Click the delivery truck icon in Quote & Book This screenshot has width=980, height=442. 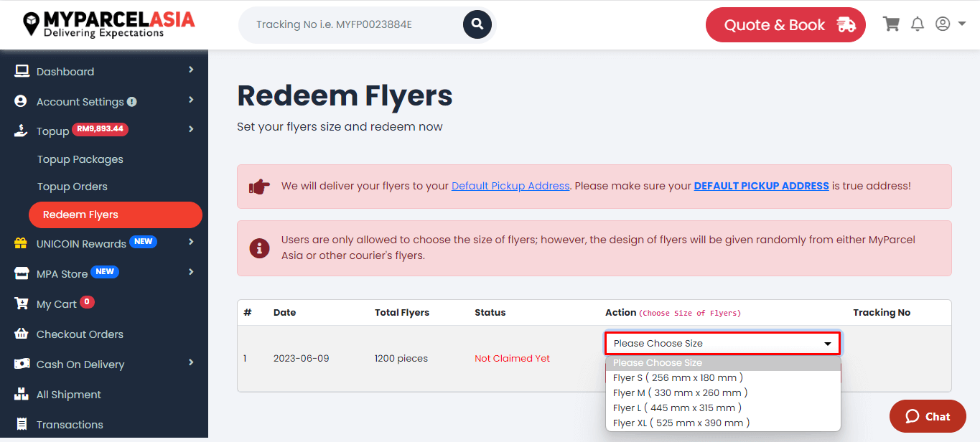846,25
